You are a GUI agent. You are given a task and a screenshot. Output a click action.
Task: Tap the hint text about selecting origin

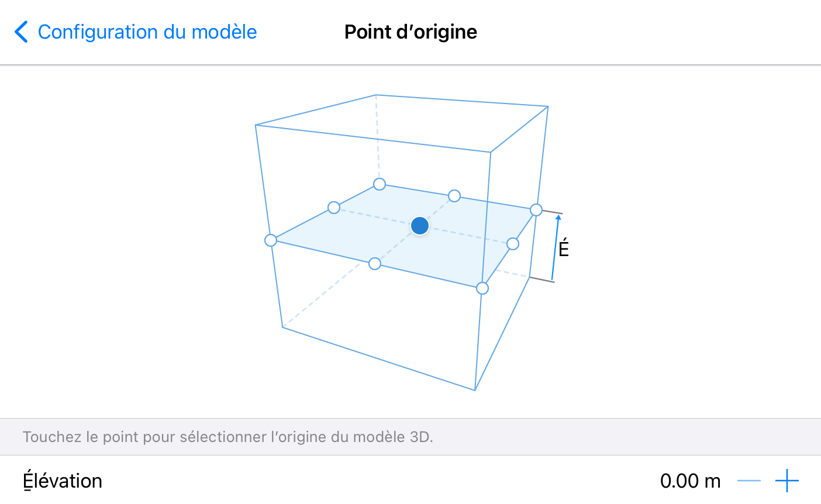click(x=228, y=437)
